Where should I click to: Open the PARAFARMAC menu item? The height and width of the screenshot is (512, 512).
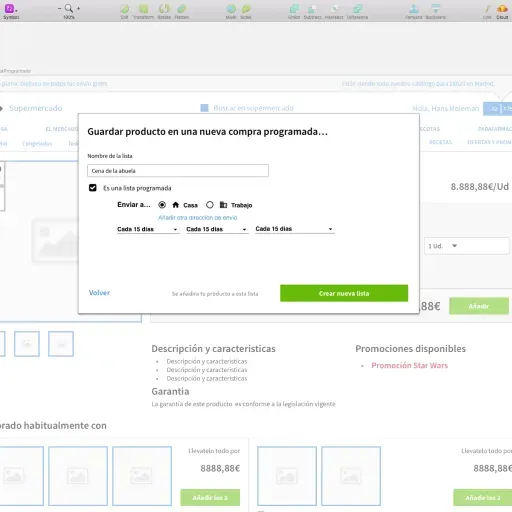495,129
